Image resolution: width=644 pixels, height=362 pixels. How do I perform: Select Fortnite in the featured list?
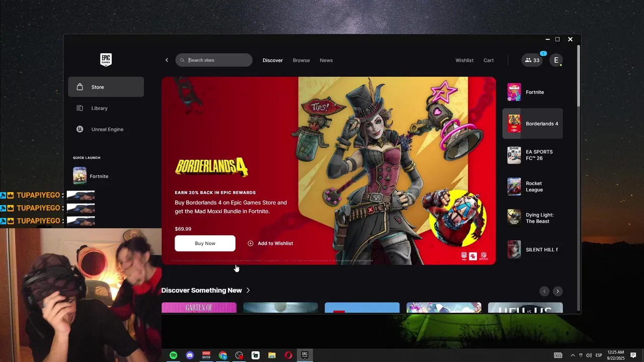tap(533, 92)
